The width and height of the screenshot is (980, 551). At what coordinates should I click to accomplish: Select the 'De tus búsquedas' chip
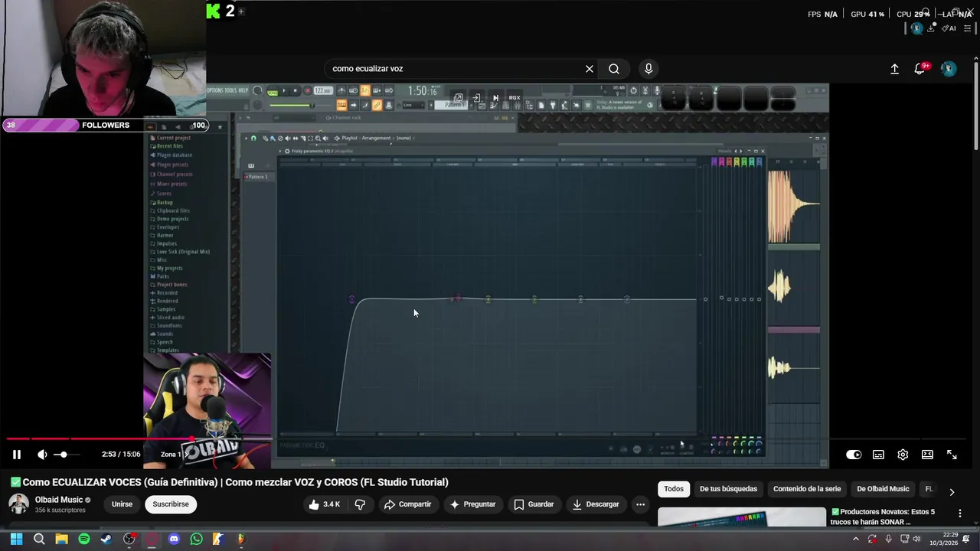728,489
